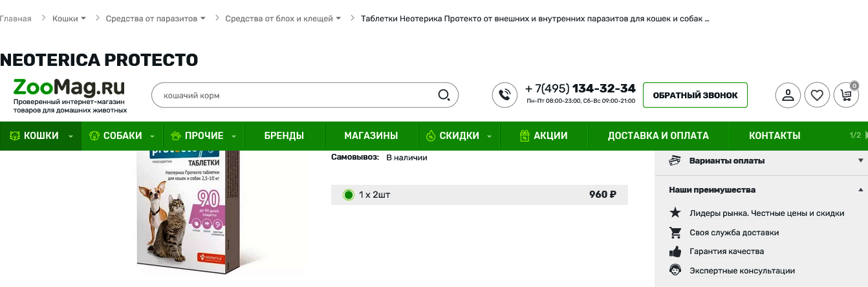The height and width of the screenshot is (287, 868).
Task: Select the 1 x 2шт radio option
Action: [349, 195]
